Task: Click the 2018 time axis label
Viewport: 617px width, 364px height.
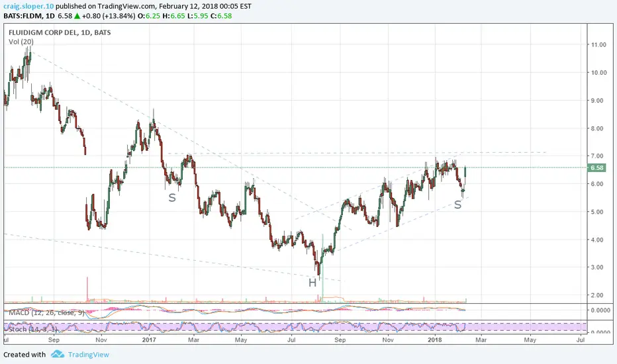Action: pyautogui.click(x=435, y=340)
